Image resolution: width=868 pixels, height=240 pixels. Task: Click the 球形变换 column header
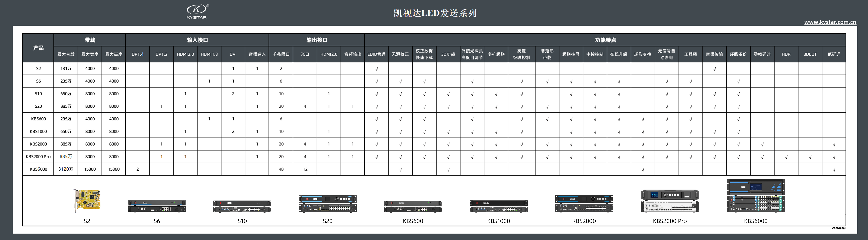[x=643, y=54]
